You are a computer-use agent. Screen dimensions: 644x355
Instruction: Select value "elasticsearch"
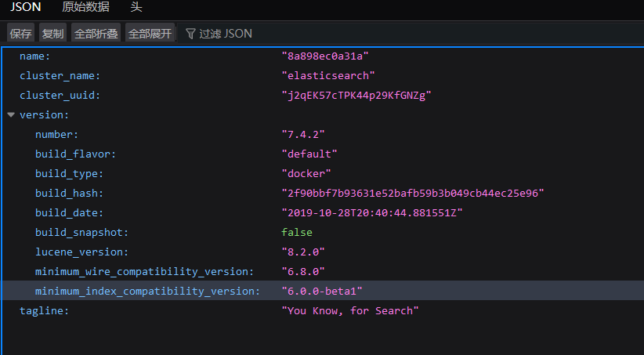pyautogui.click(x=328, y=76)
